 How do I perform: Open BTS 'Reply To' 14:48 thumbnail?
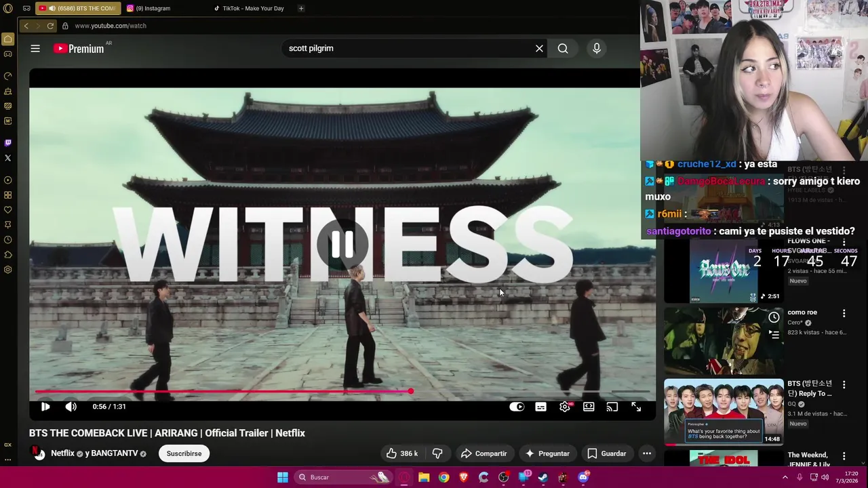(724, 412)
